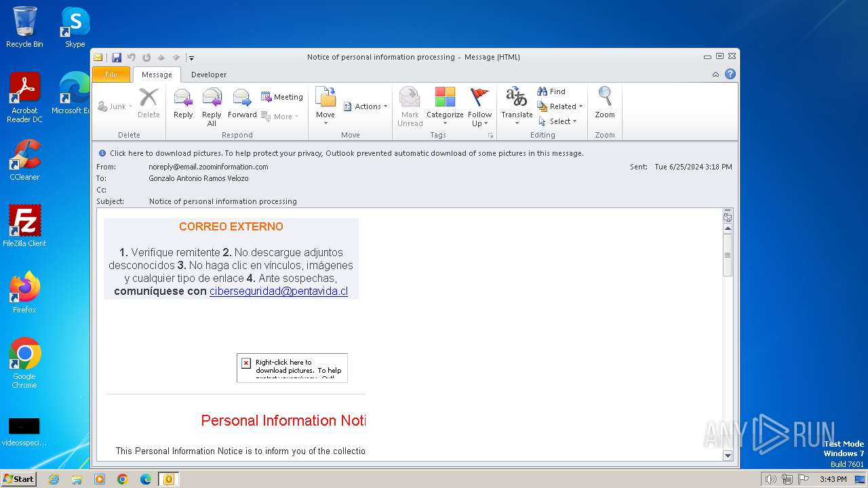
Task: Open the Related dropdown
Action: click(560, 106)
